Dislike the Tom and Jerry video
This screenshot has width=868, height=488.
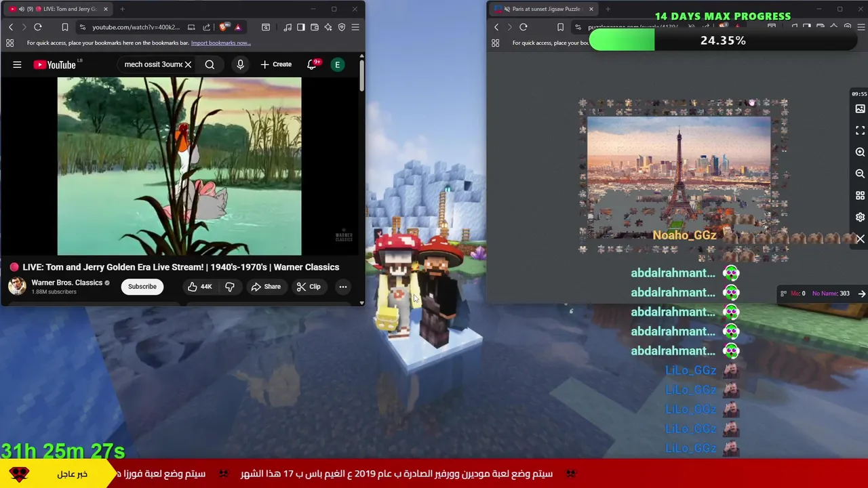click(x=230, y=287)
